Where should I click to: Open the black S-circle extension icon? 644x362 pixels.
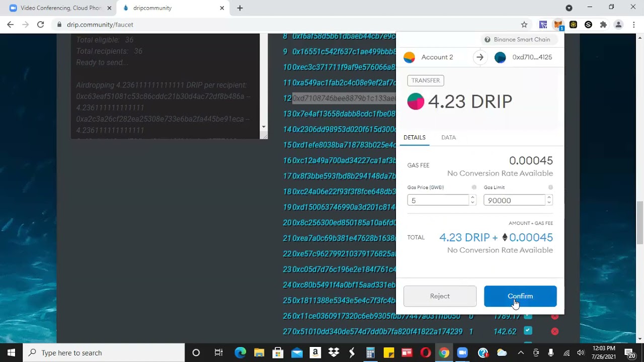(588, 25)
